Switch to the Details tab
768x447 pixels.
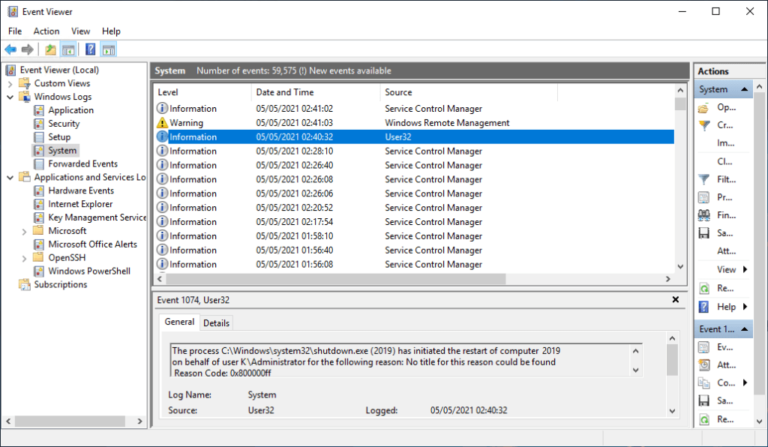tap(216, 323)
